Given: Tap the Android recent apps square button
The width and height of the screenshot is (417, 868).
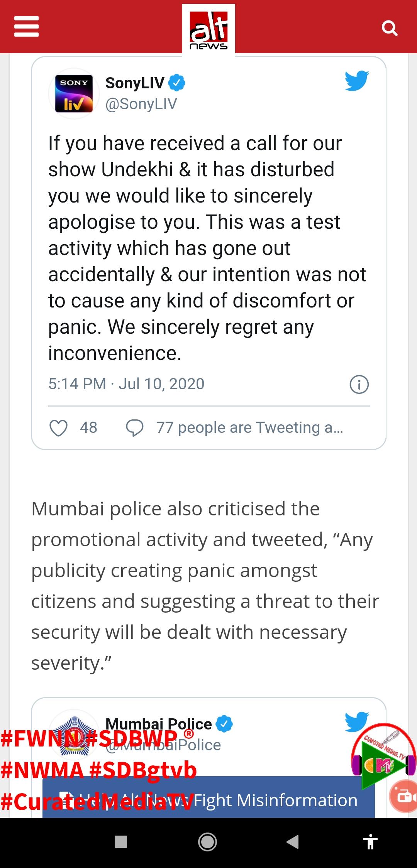Looking at the screenshot, I should coord(121,841).
